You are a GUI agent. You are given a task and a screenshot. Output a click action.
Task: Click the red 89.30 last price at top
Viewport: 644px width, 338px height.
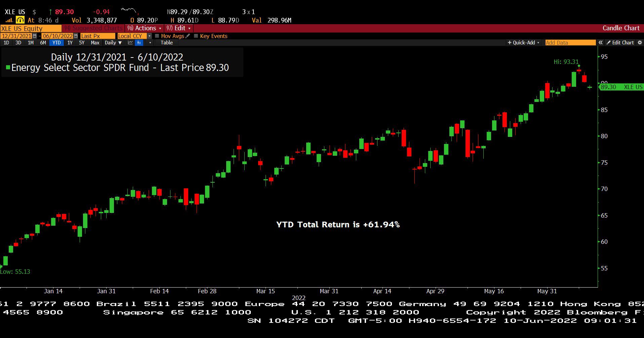point(64,12)
